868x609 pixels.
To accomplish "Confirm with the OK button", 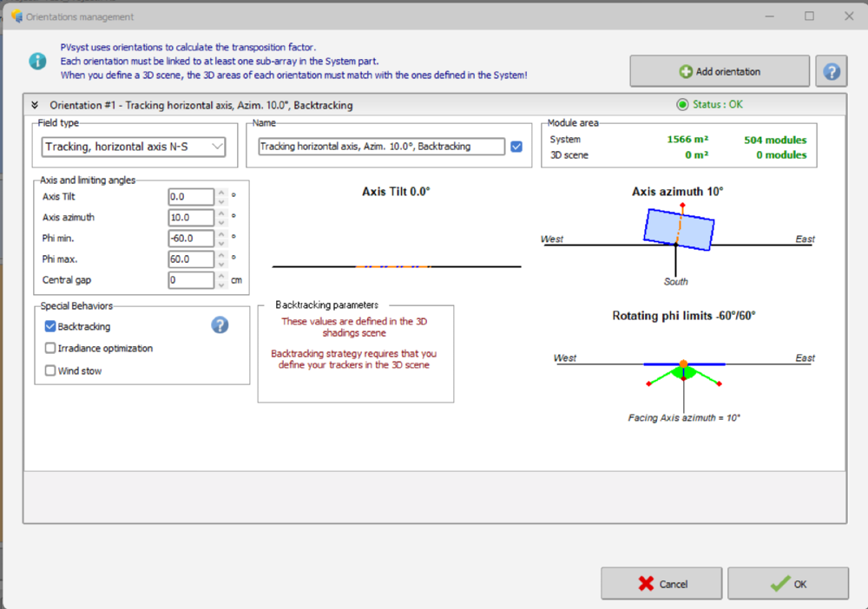I will click(x=788, y=584).
